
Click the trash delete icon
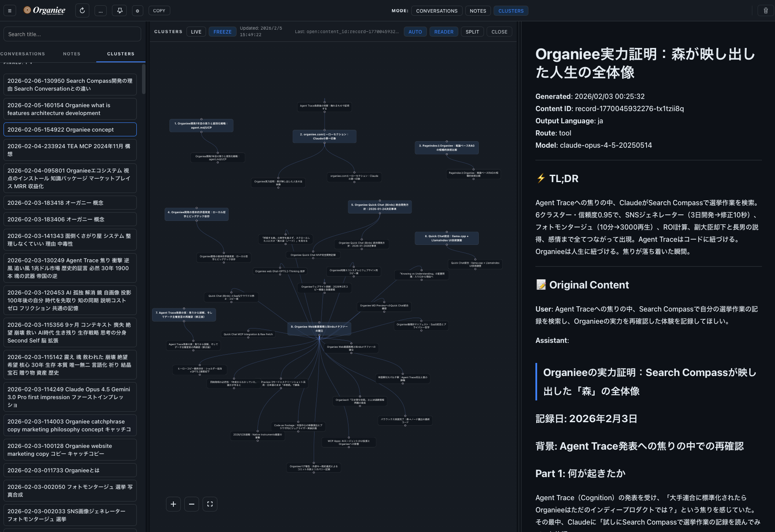765,10
